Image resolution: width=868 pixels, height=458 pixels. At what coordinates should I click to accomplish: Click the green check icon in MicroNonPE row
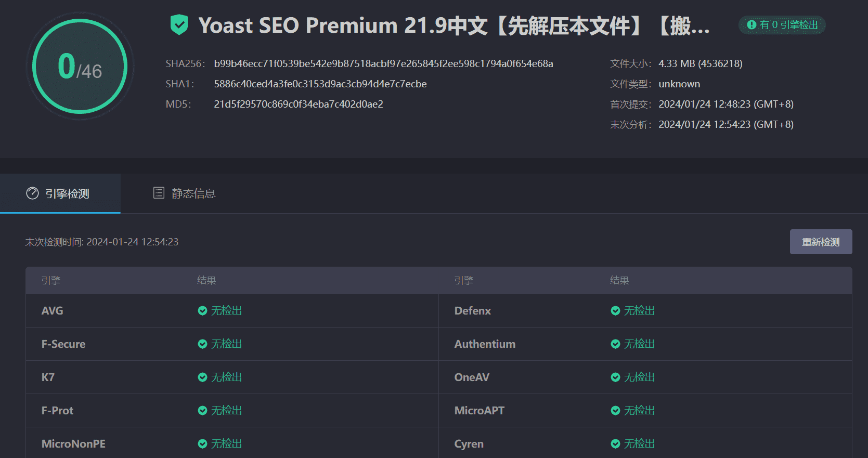tap(202, 444)
